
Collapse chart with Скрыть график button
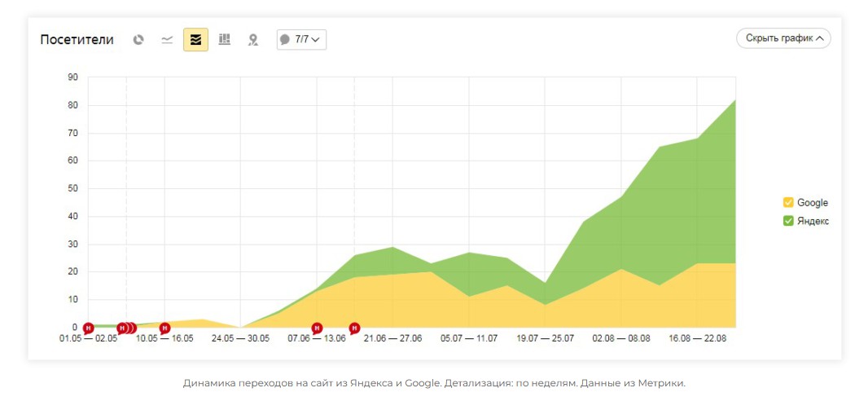tap(784, 38)
